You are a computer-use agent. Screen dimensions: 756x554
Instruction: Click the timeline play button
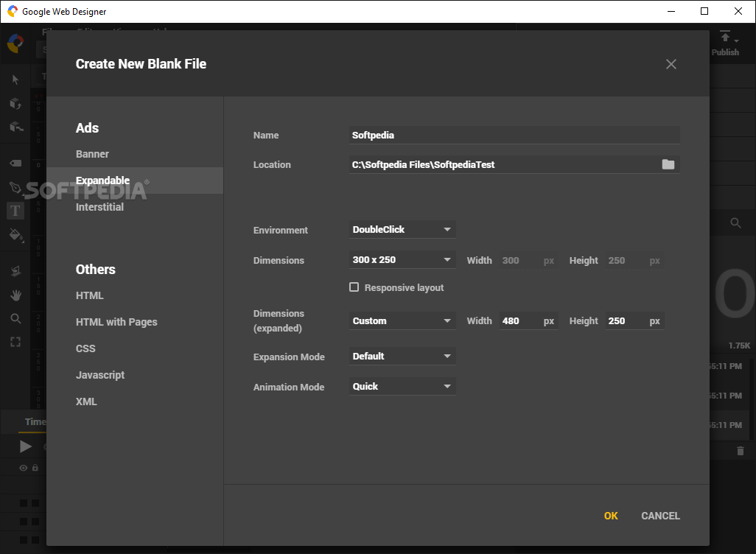point(25,446)
